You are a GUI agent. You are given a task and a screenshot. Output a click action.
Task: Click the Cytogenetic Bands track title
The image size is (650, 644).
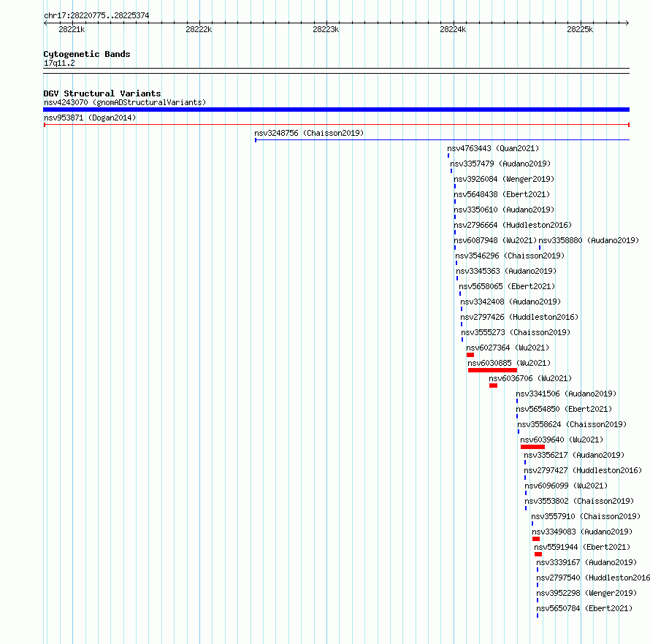click(87, 54)
